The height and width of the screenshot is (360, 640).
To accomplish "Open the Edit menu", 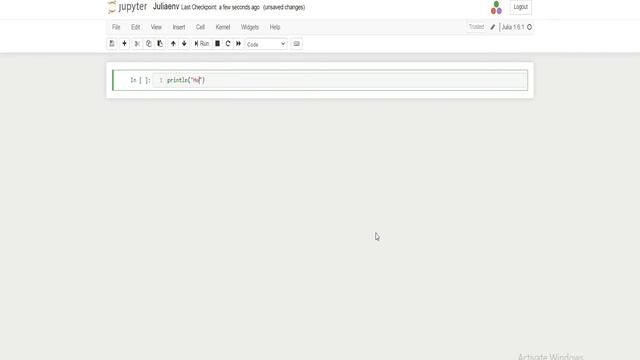I will 136,27.
